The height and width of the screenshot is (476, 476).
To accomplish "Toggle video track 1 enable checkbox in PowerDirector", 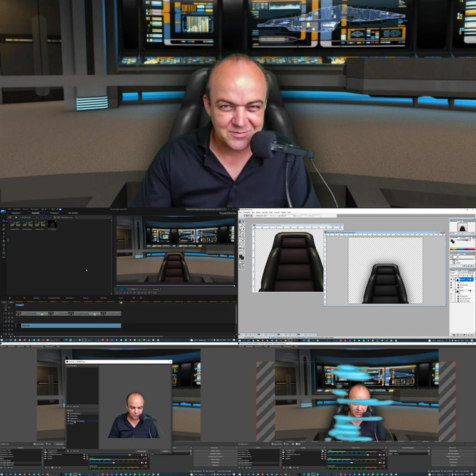I will tap(9, 313).
